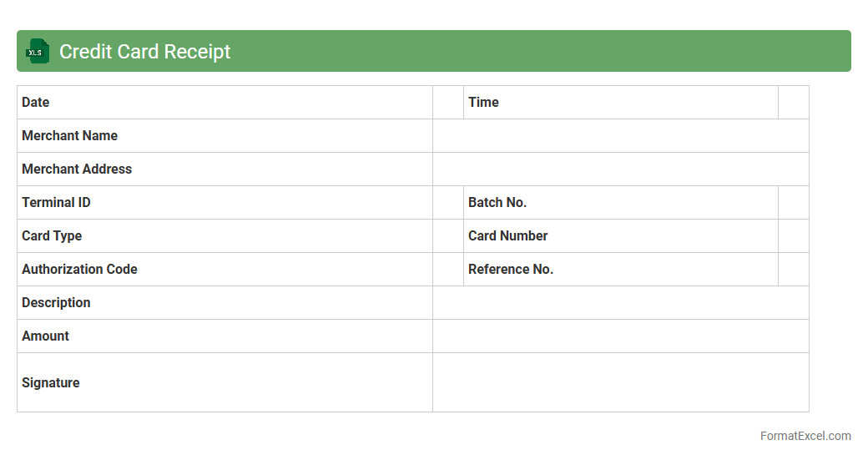Select the Amount label cell

click(225, 336)
